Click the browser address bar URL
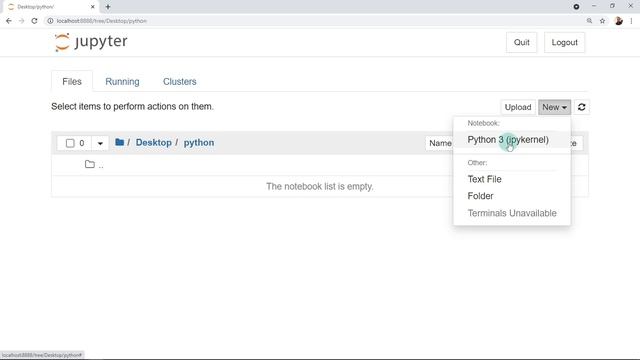The width and height of the screenshot is (640, 360). coord(102,21)
